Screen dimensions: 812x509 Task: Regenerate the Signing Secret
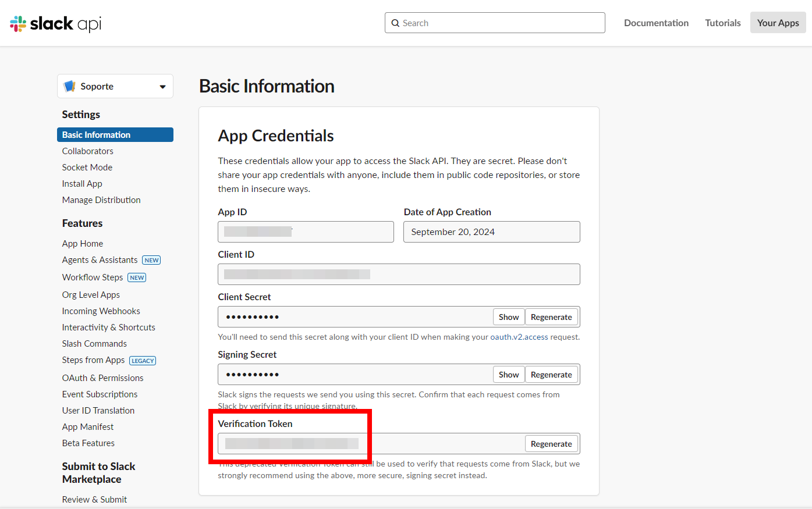[x=551, y=375]
